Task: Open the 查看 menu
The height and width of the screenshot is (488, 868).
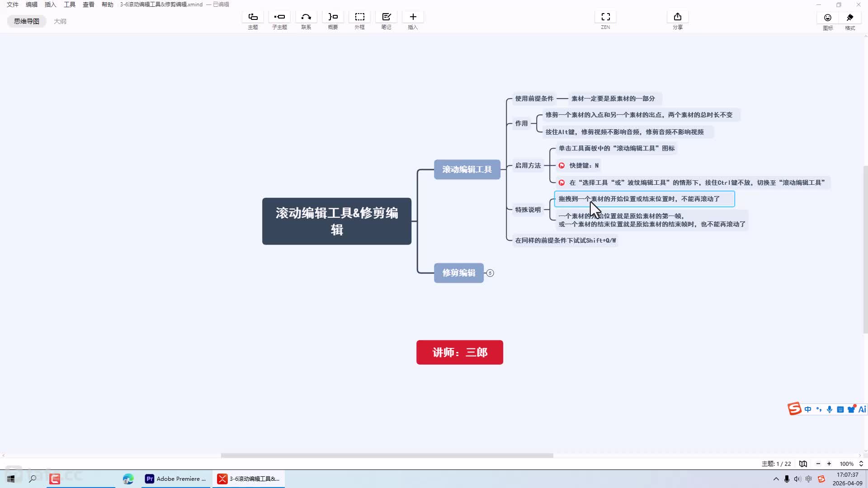Action: pyautogui.click(x=89, y=5)
